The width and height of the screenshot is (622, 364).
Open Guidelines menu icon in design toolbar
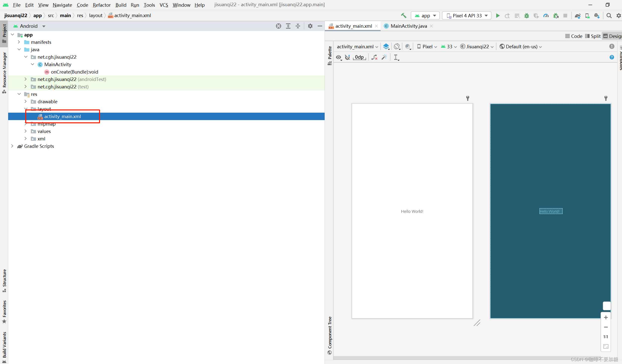click(x=396, y=57)
